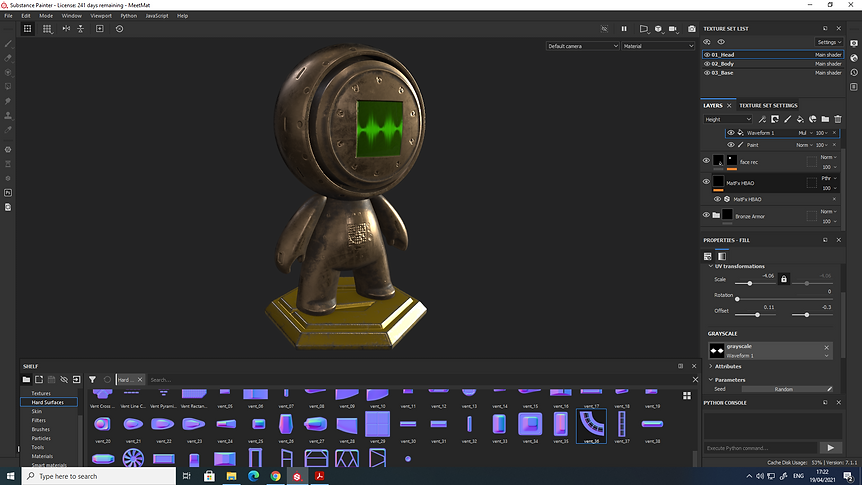Click the Shelf import resources icon
The width and height of the screenshot is (862, 485).
point(76,379)
